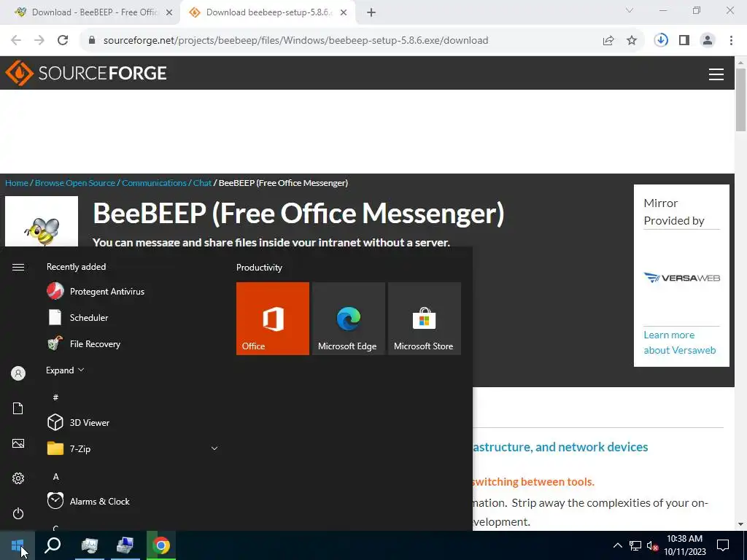Open taskbar Search

click(x=53, y=545)
